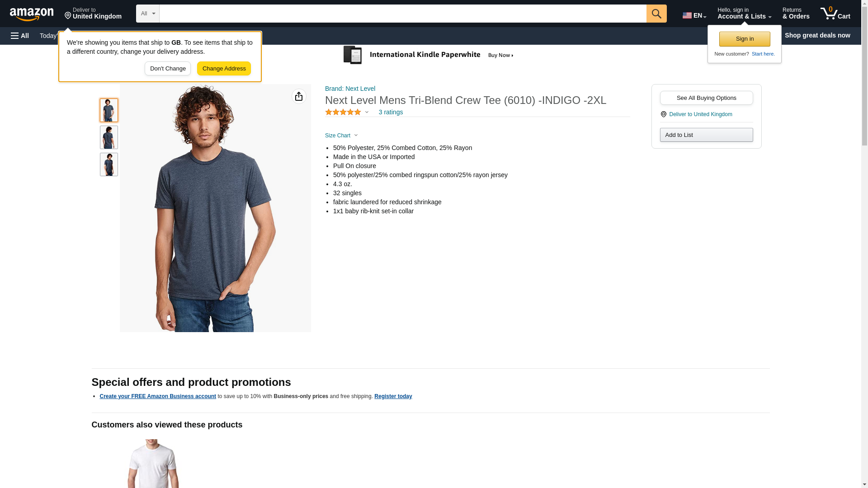
Task: Open Account & Lists menu
Action: coord(744,14)
